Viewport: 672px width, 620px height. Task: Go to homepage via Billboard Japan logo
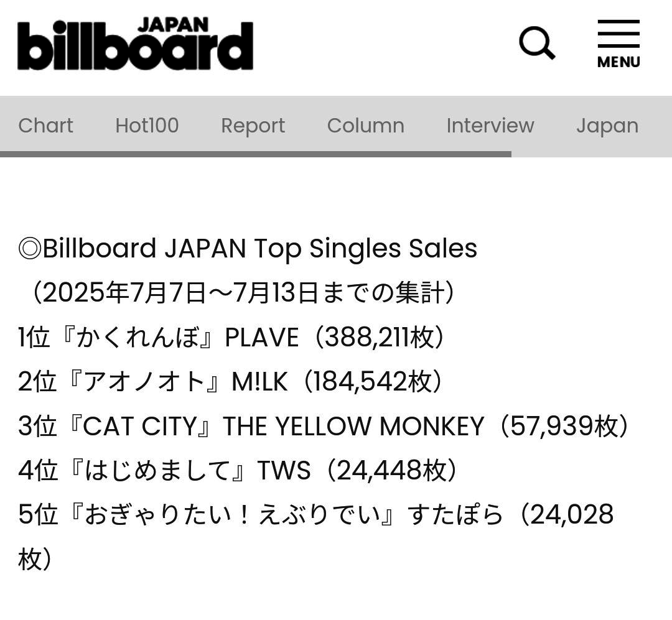click(x=136, y=44)
